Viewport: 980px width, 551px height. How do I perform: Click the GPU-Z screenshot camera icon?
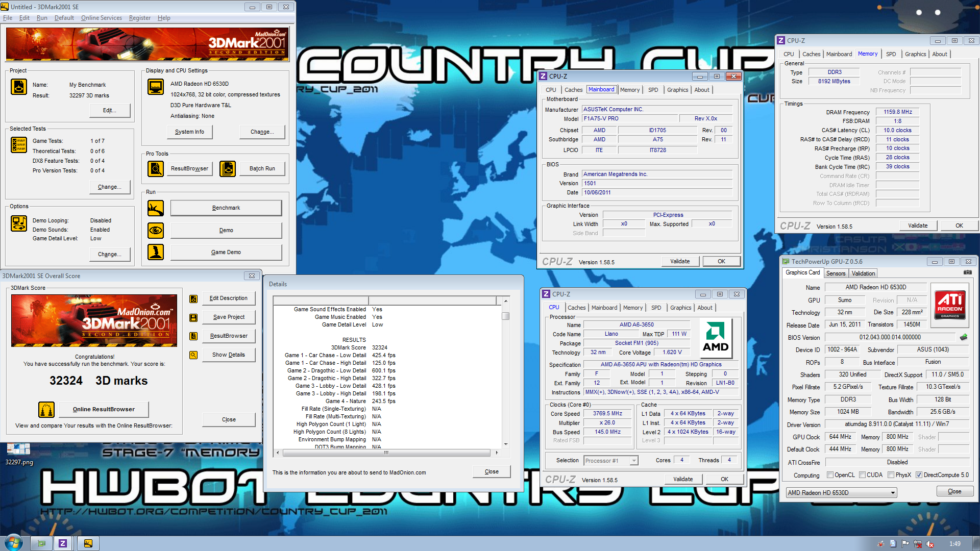pos(967,272)
